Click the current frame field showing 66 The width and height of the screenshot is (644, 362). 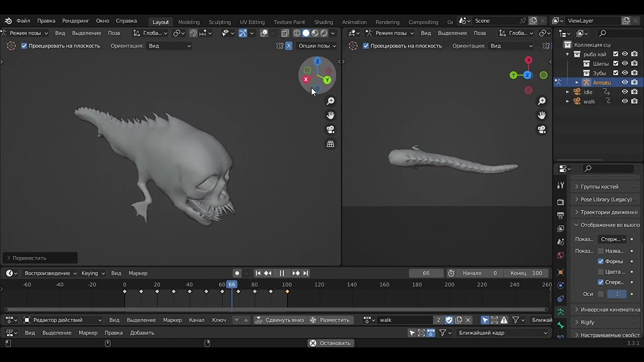click(426, 273)
